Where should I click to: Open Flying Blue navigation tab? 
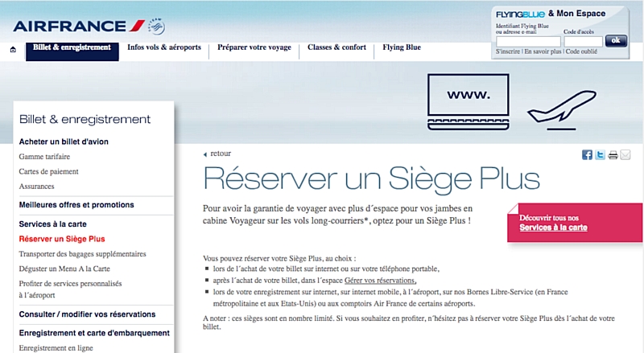[402, 47]
